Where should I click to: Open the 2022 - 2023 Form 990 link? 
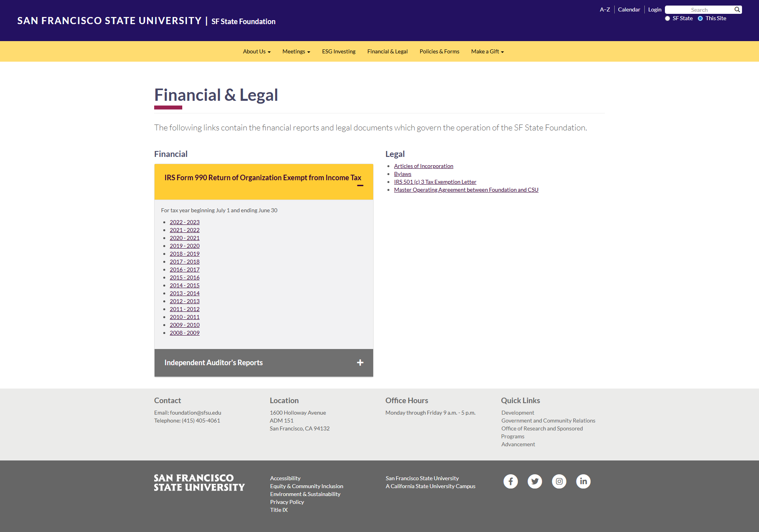[x=185, y=222]
